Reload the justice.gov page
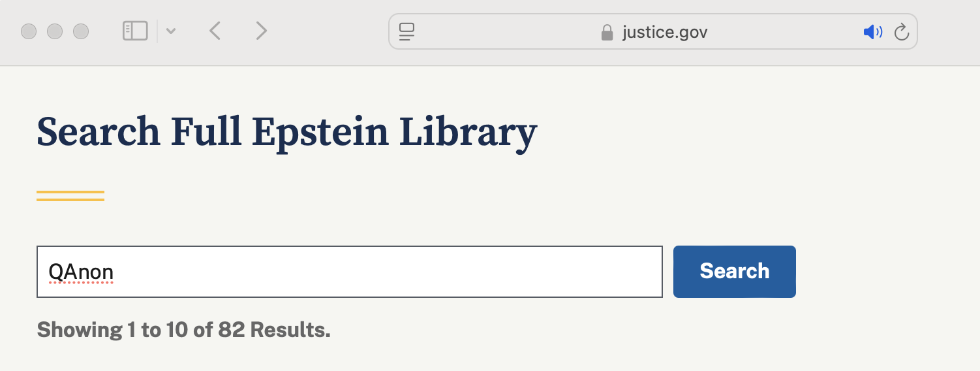The width and height of the screenshot is (980, 371). pyautogui.click(x=902, y=31)
